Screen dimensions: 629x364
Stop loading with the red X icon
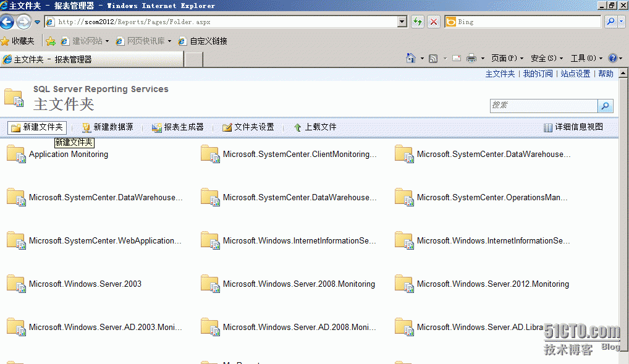(434, 22)
